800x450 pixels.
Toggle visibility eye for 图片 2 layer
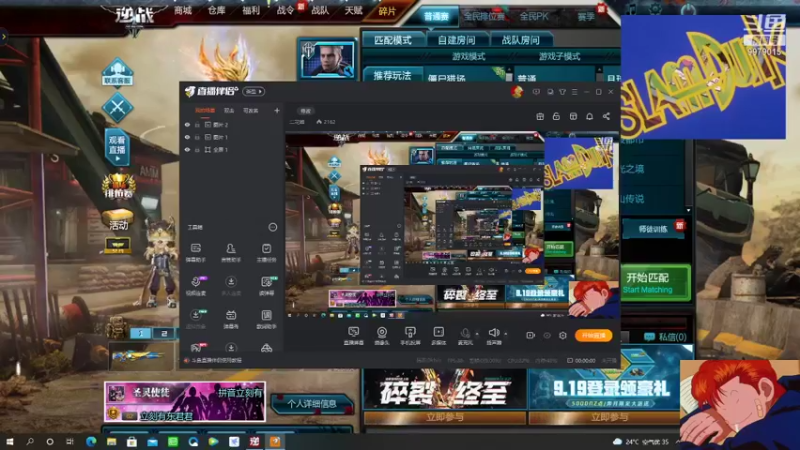187,124
